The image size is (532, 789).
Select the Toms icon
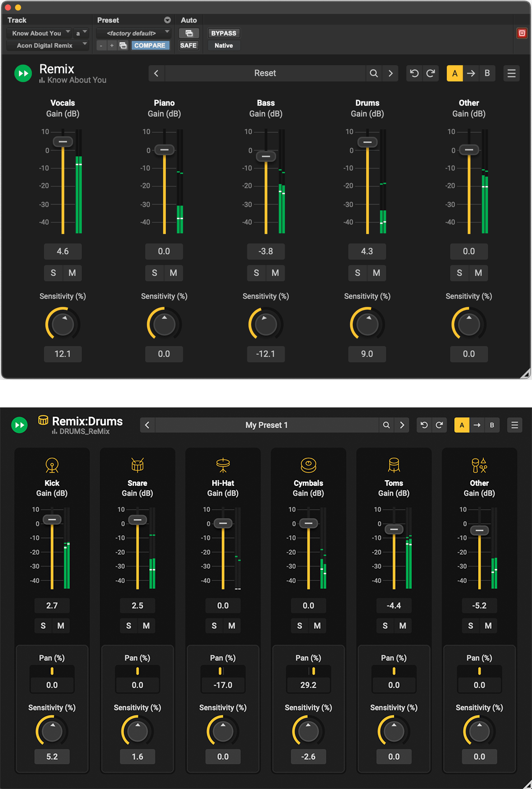click(394, 465)
